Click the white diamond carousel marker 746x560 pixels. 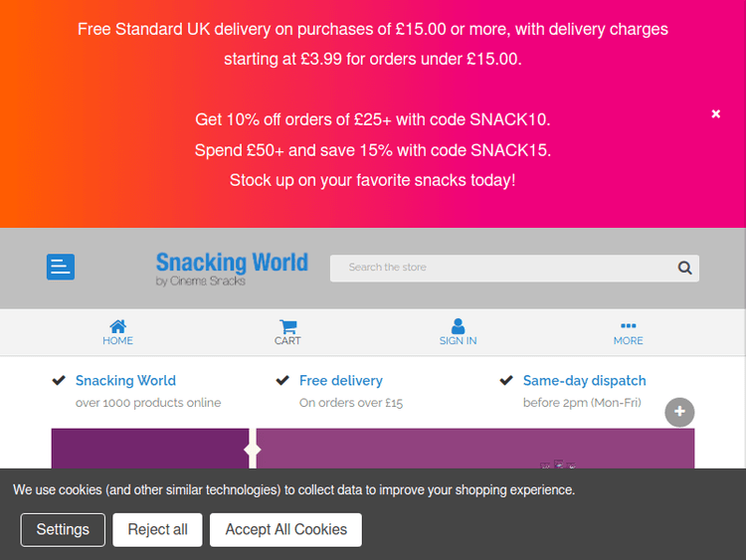pos(253,449)
